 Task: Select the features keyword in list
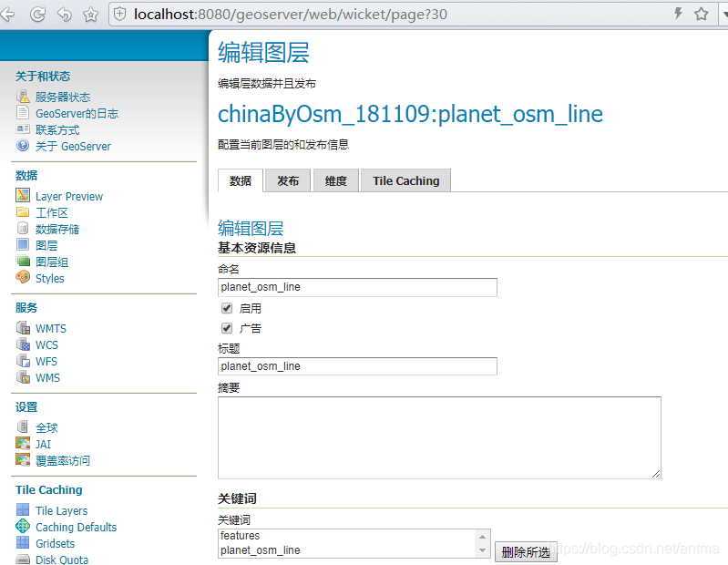pyautogui.click(x=241, y=536)
